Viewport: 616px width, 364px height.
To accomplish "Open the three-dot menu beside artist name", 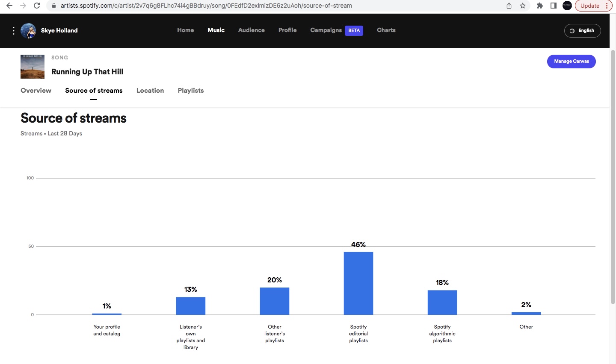I will 14,31.
